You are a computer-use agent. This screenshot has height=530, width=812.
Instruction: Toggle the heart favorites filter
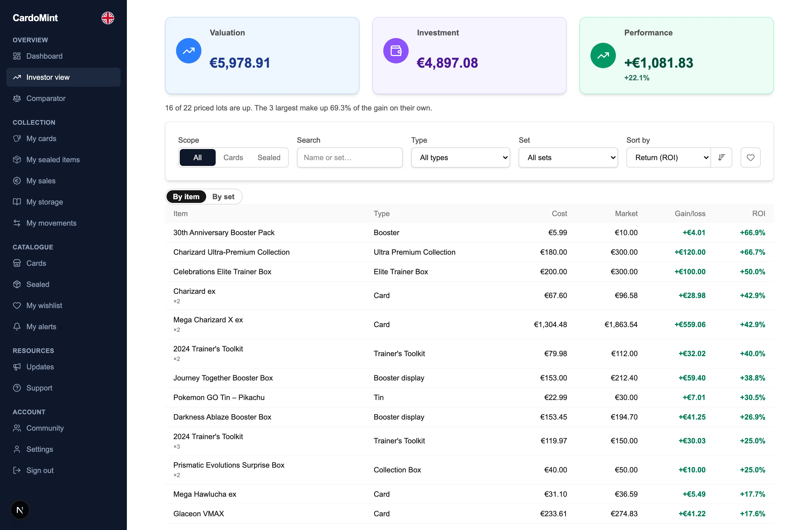click(750, 157)
